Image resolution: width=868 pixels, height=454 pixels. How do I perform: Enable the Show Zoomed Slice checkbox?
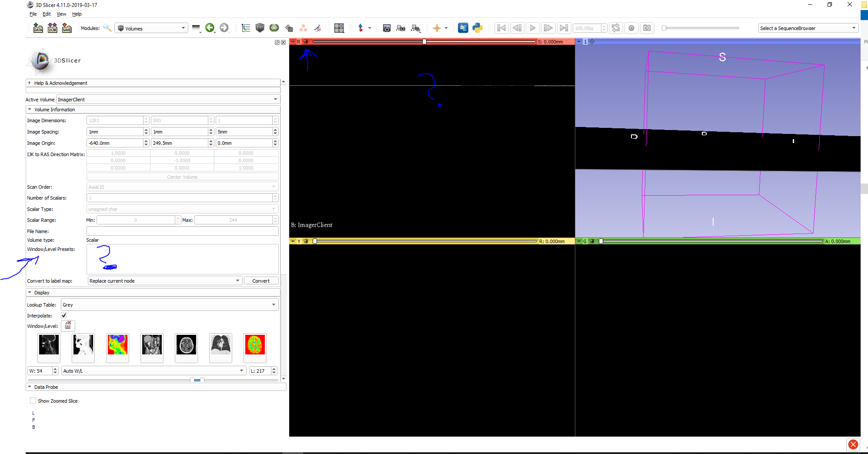click(x=33, y=401)
